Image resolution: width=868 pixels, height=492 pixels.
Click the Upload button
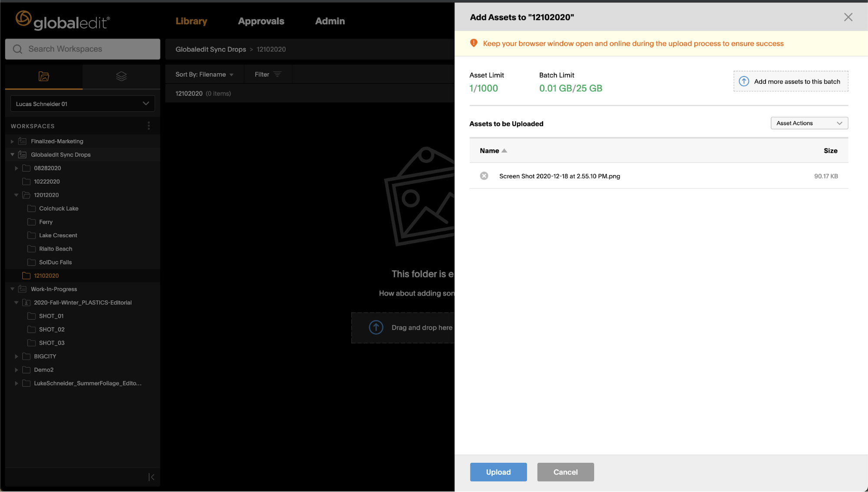coord(498,472)
